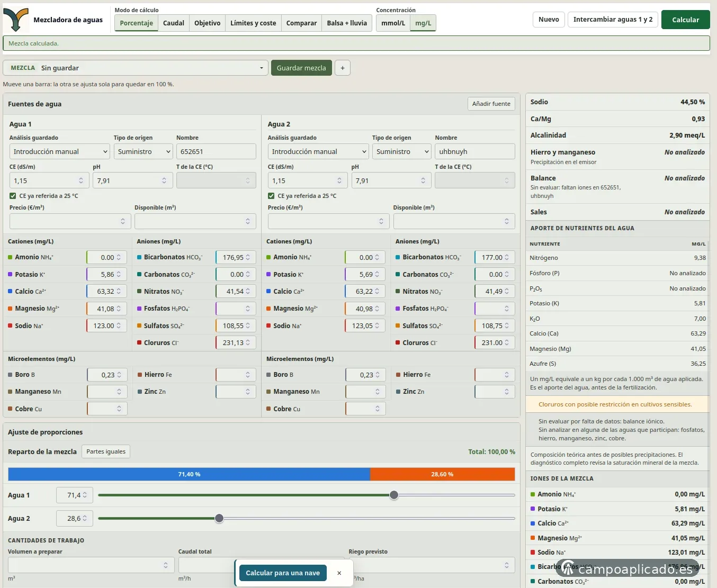
Task: Open Agua 1 Tipo de origen dropdown
Action: 143,151
